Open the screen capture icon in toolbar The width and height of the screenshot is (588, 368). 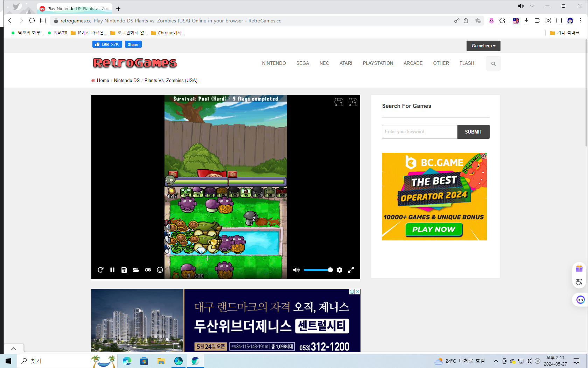click(x=548, y=21)
